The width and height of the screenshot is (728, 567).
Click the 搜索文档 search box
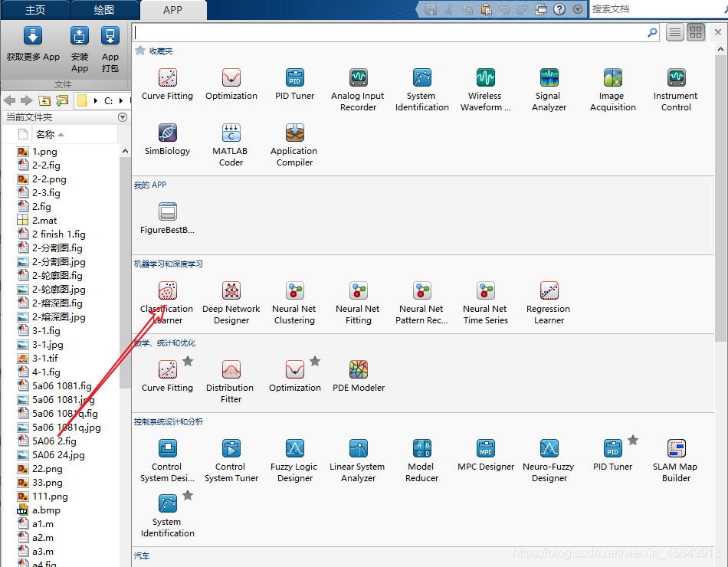point(657,9)
